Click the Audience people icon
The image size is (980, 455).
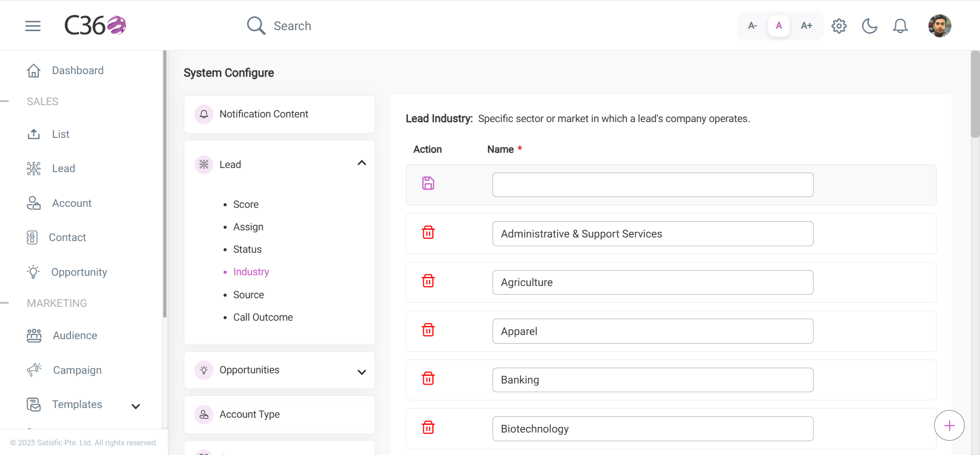click(34, 336)
